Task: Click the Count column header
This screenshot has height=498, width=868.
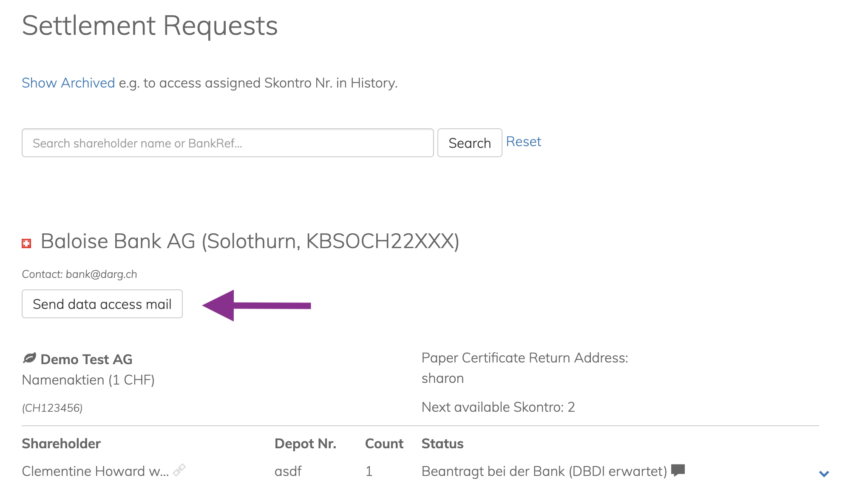Action: click(x=384, y=444)
